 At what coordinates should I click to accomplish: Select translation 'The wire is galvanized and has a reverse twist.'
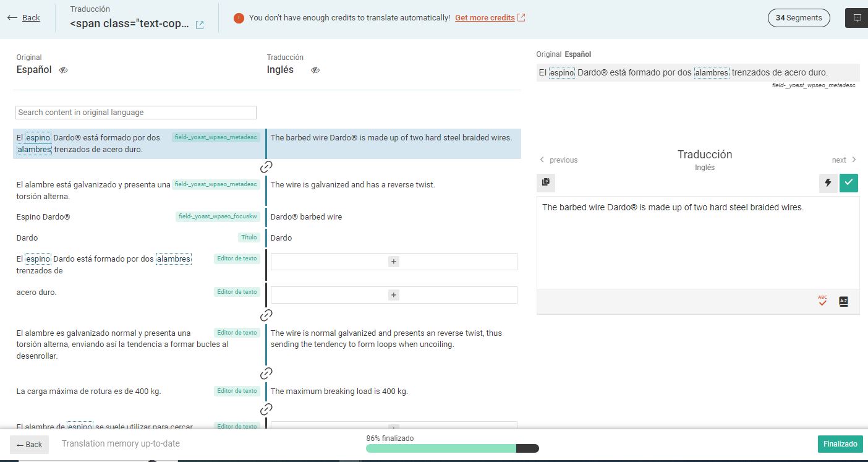(x=353, y=184)
